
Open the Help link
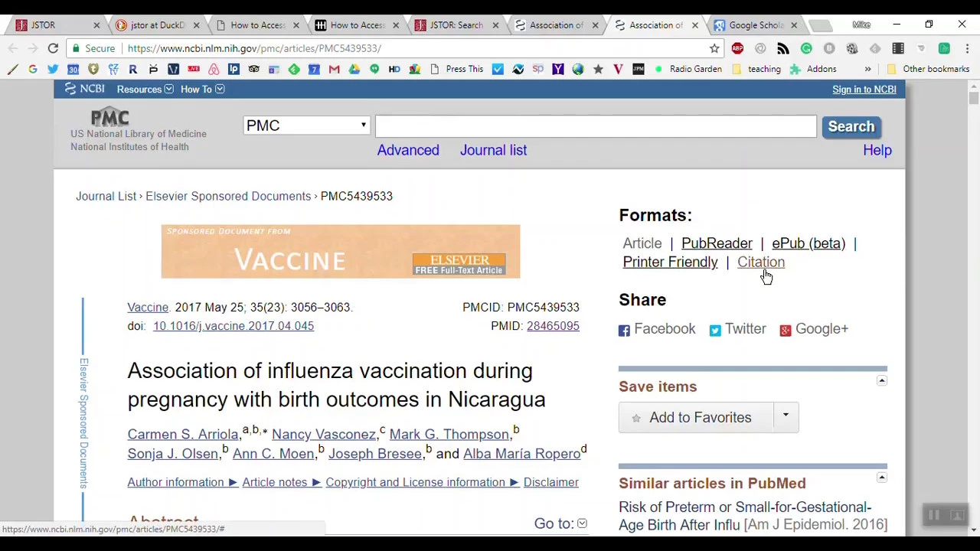pyautogui.click(x=877, y=150)
